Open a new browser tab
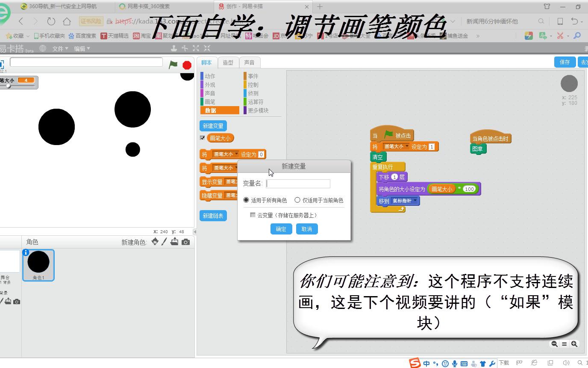 [320, 6]
